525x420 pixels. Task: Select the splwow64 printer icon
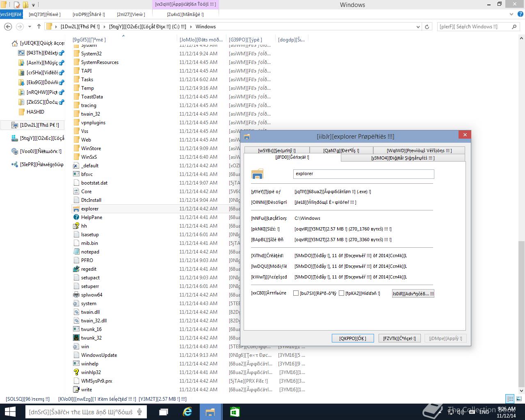coord(76,295)
